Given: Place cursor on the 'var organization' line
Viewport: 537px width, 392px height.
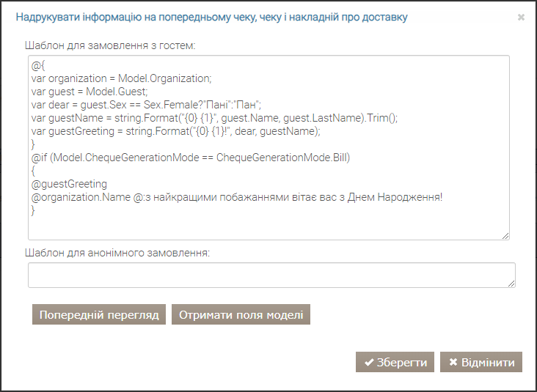Looking at the screenshot, I should click(121, 78).
